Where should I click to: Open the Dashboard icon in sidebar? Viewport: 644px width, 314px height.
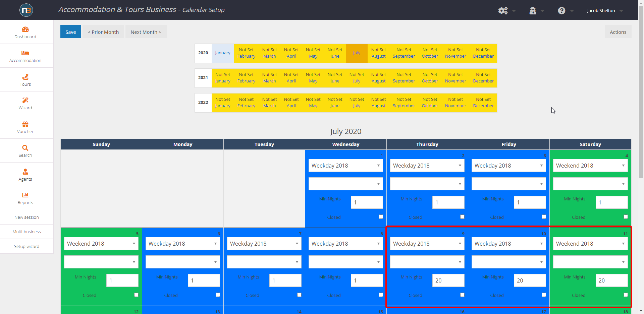(25, 29)
